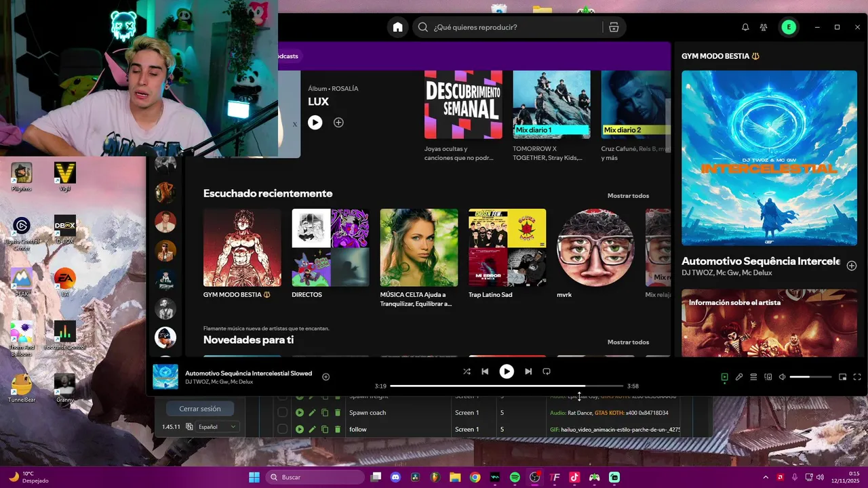This screenshot has height=488, width=868.
Task: Click the taskbar Buscar search box
Action: pyautogui.click(x=315, y=477)
